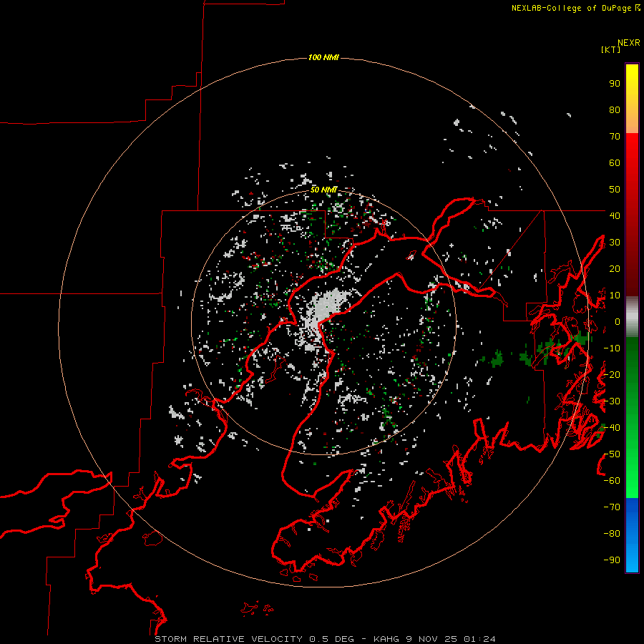Viewport: 644px width, 644px height.
Task: Click the -60 value on velocity scale
Action: pyautogui.click(x=612, y=481)
